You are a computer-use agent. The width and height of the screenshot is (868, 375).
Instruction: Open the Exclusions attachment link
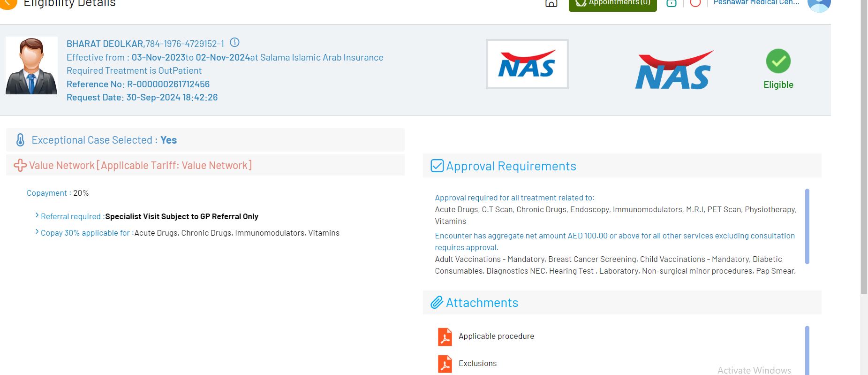pyautogui.click(x=477, y=363)
